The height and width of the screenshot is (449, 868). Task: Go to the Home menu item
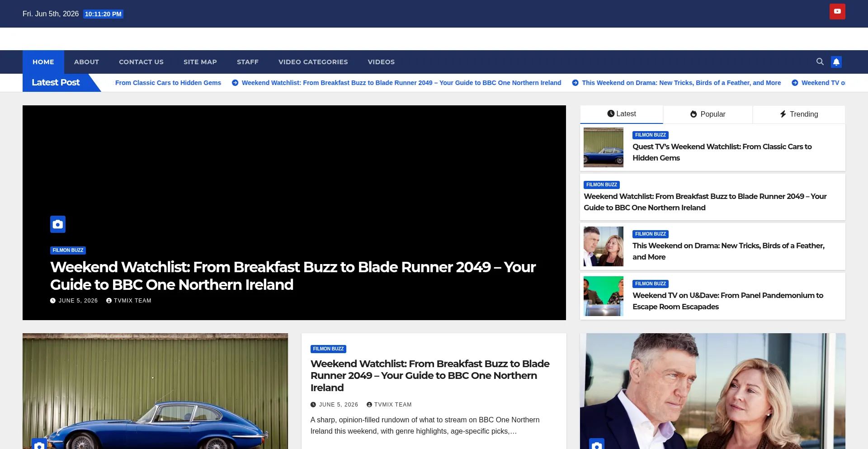[43, 62]
